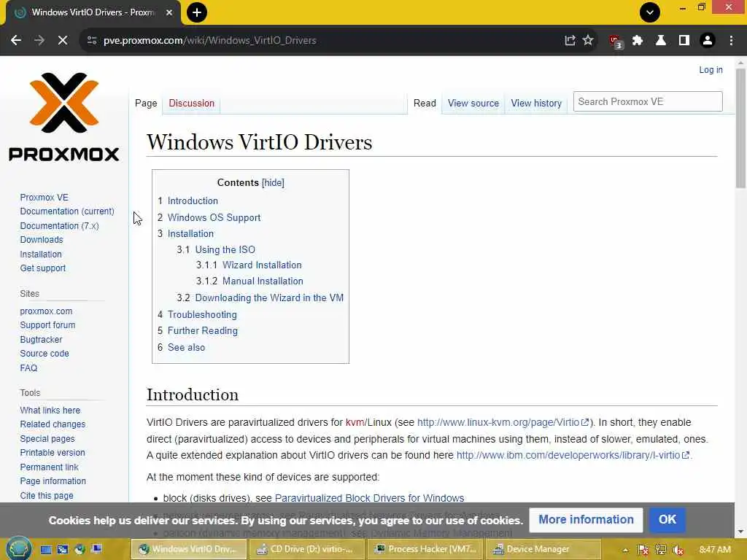Accept cookies with OK button

coord(667,519)
